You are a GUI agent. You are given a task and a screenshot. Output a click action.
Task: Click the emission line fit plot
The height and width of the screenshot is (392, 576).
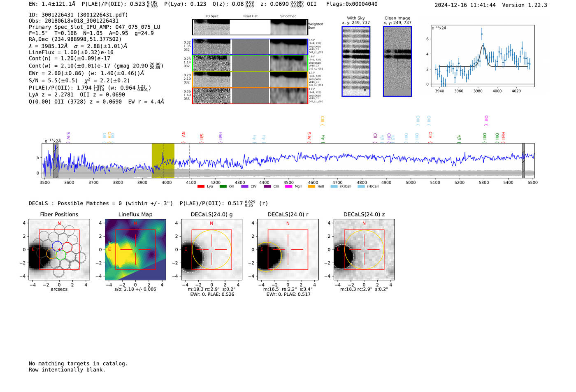tap(483, 56)
